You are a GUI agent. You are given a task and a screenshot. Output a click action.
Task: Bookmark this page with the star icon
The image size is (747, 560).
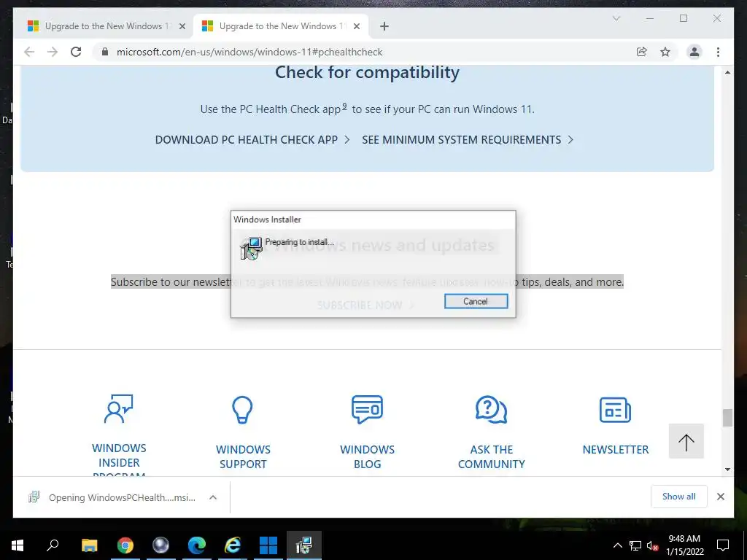665,52
